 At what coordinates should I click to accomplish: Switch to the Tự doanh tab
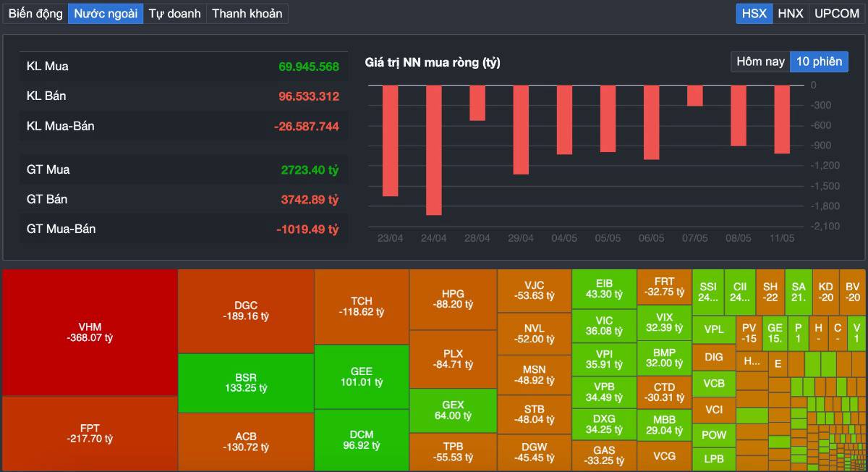click(x=174, y=14)
